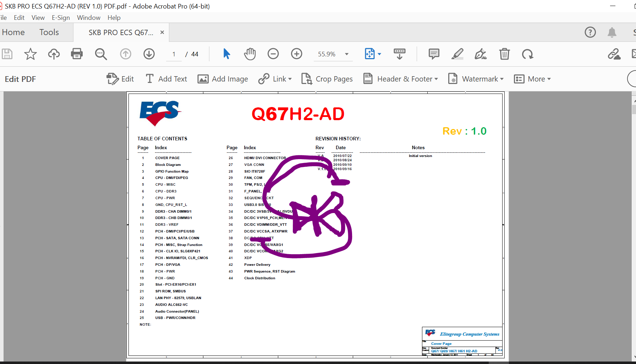
Task: Open the Link dropdown
Action: click(275, 79)
